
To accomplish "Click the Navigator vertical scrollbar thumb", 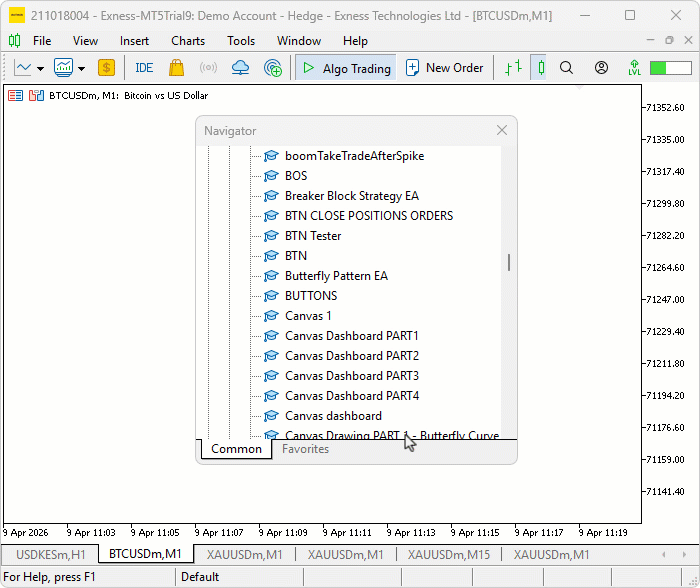I will [x=509, y=263].
